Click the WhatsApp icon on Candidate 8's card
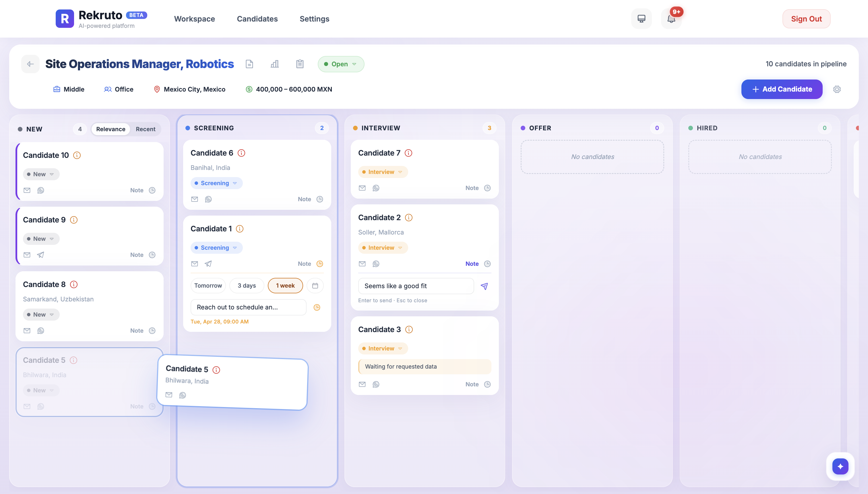The image size is (868, 494). [x=41, y=330]
